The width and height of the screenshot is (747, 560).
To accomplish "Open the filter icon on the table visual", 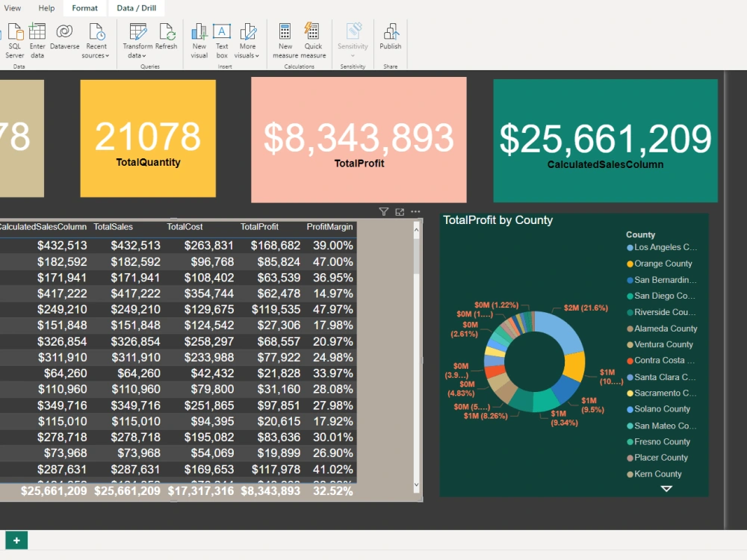I will 383,212.
